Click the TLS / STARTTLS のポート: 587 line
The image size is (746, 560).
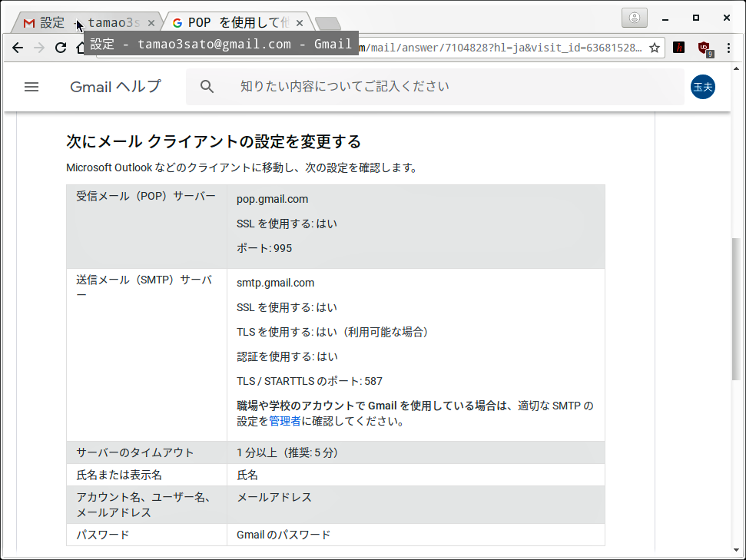[x=310, y=381]
